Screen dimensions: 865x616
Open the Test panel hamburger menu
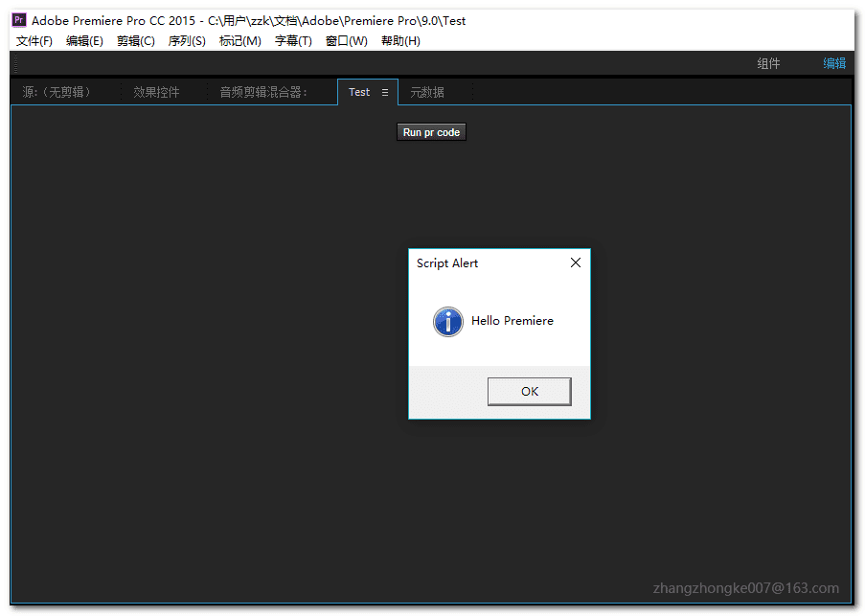click(x=385, y=93)
